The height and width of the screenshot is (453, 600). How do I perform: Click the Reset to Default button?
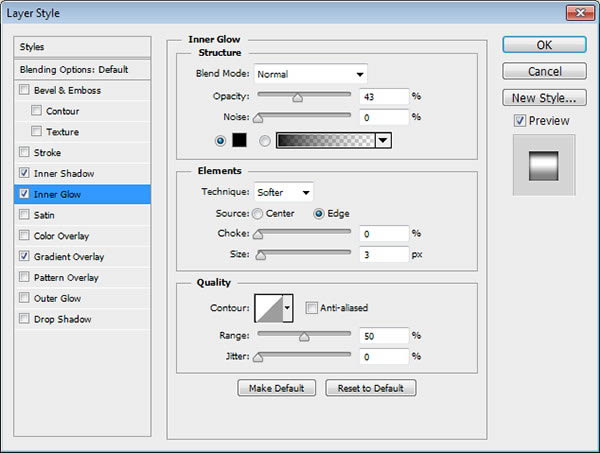(x=370, y=388)
